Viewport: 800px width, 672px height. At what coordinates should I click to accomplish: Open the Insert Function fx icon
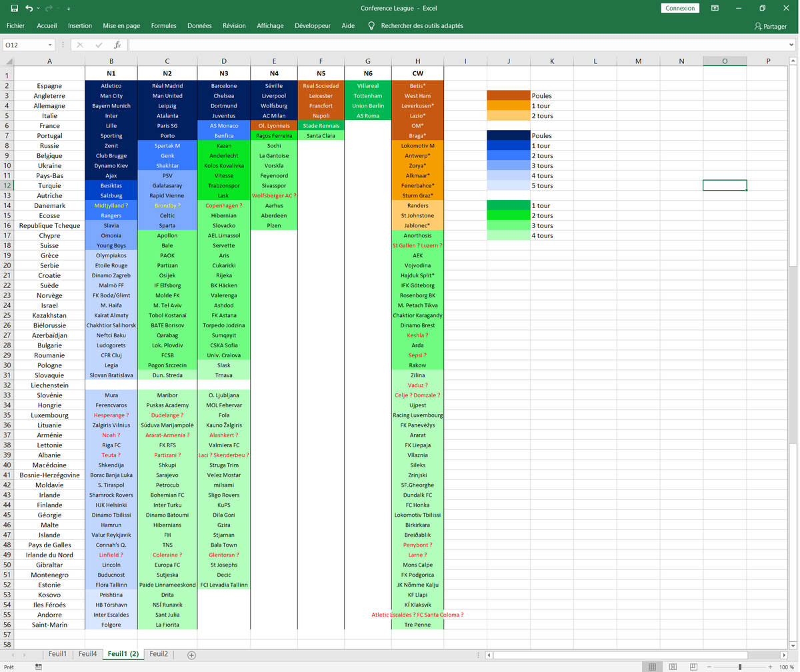[117, 45]
